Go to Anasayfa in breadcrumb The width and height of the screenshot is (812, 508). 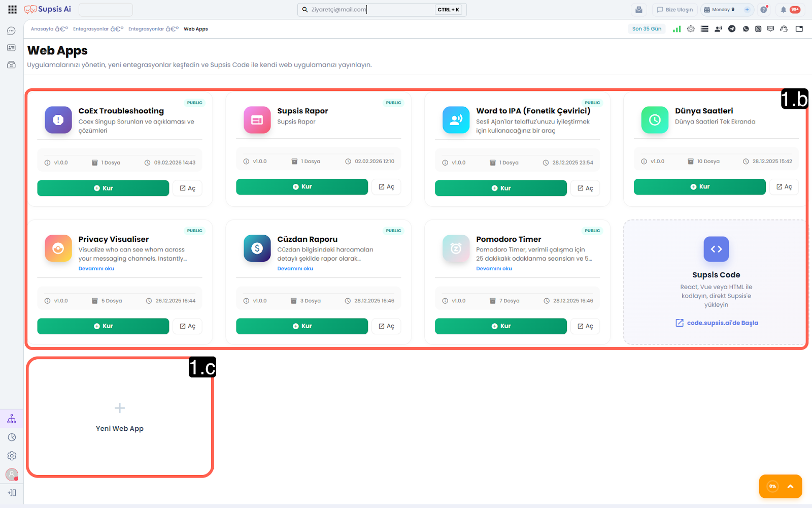(42, 29)
